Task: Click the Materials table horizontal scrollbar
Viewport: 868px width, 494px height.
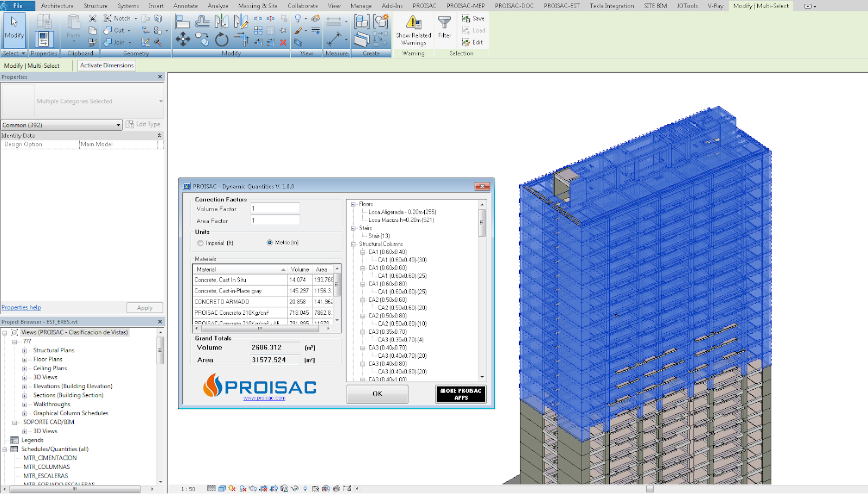Action: point(261,328)
